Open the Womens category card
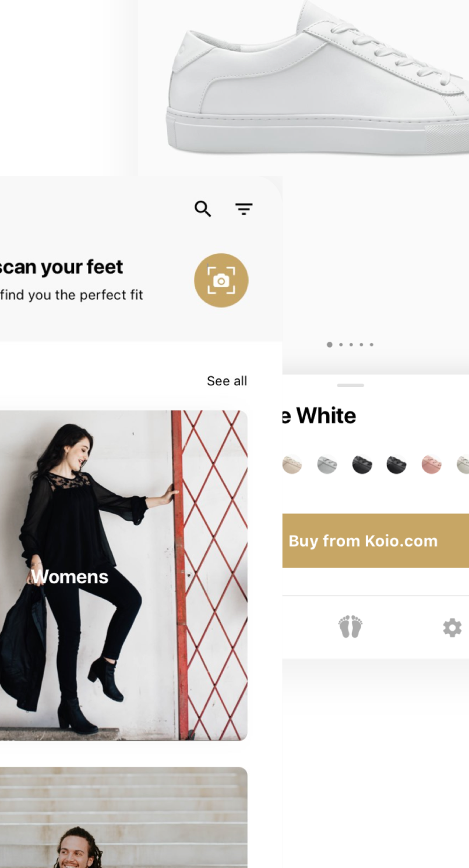The height and width of the screenshot is (868, 469). [x=124, y=576]
